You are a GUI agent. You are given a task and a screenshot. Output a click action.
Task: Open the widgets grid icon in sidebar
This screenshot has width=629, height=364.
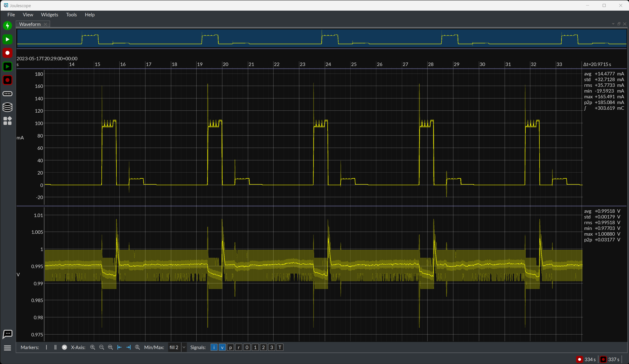(8, 121)
